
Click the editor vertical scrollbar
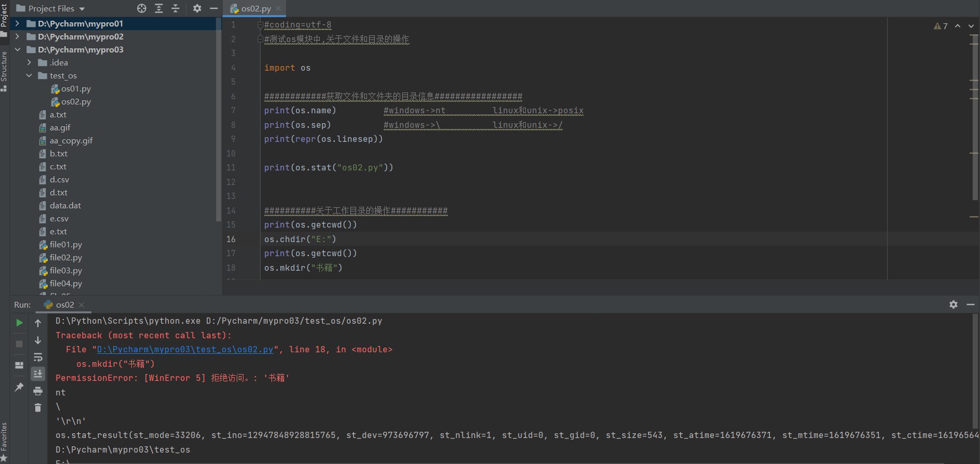(x=975, y=118)
